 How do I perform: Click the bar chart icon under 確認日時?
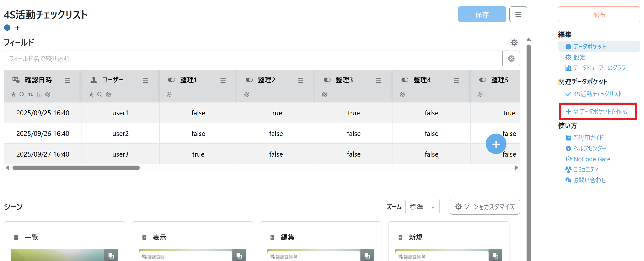pyautogui.click(x=39, y=94)
